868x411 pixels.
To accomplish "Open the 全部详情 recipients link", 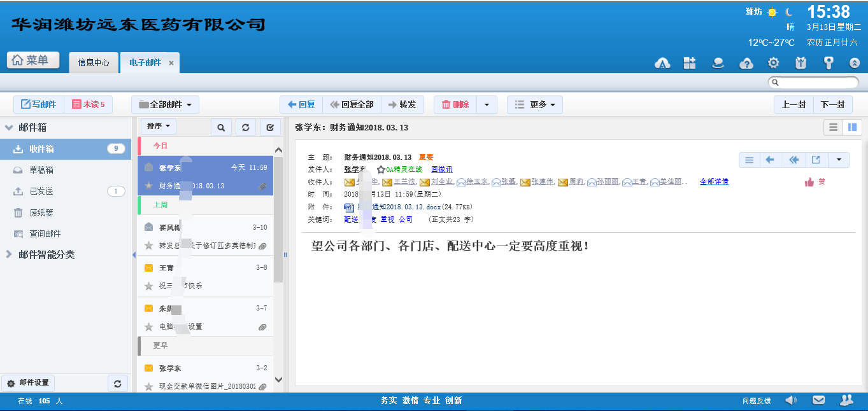I will tap(714, 182).
